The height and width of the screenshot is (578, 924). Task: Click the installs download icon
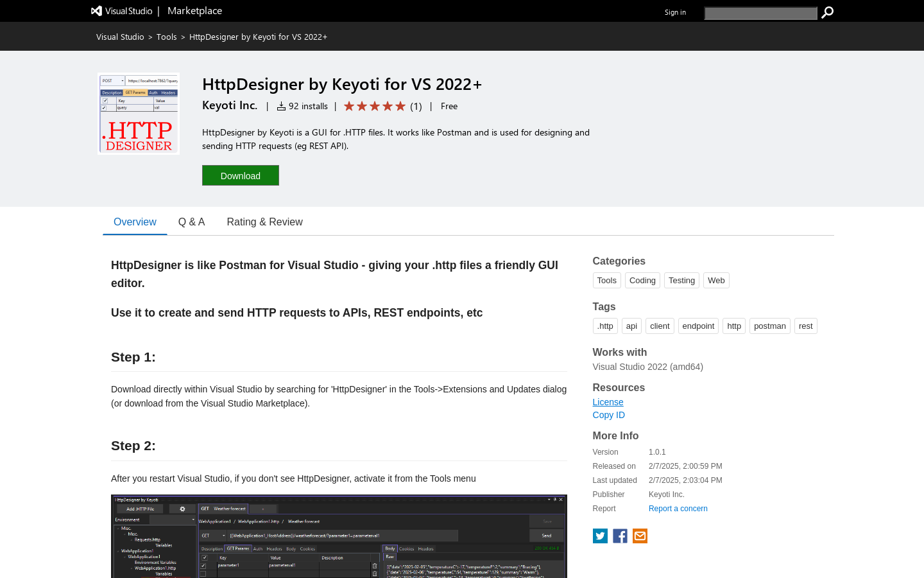[281, 106]
